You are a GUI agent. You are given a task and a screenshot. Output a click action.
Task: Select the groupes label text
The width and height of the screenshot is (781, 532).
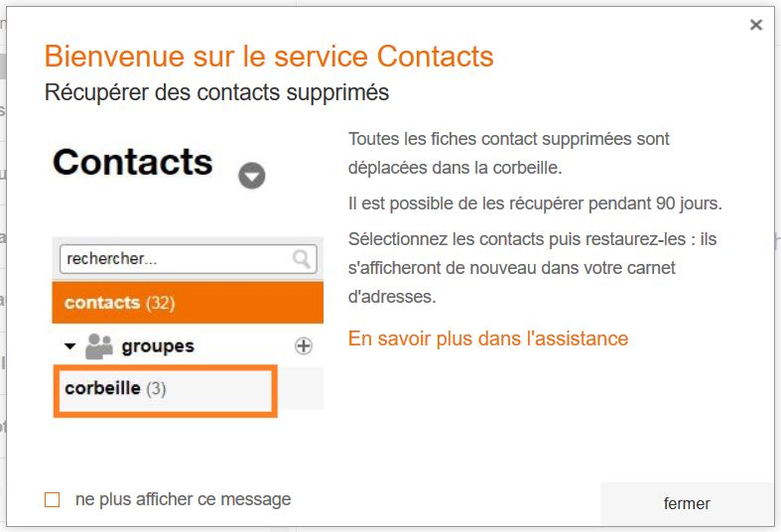click(x=158, y=346)
